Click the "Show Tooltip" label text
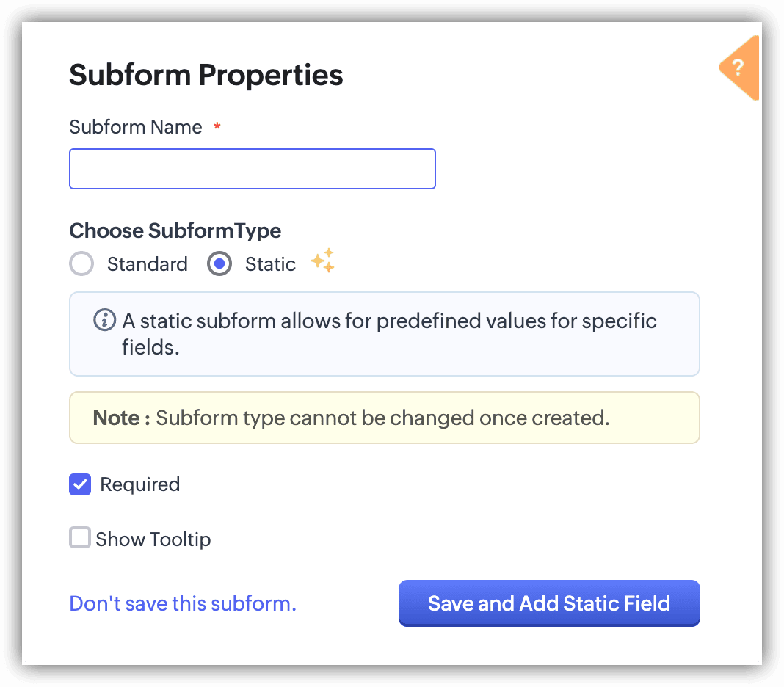The image size is (784, 687). coord(153,539)
